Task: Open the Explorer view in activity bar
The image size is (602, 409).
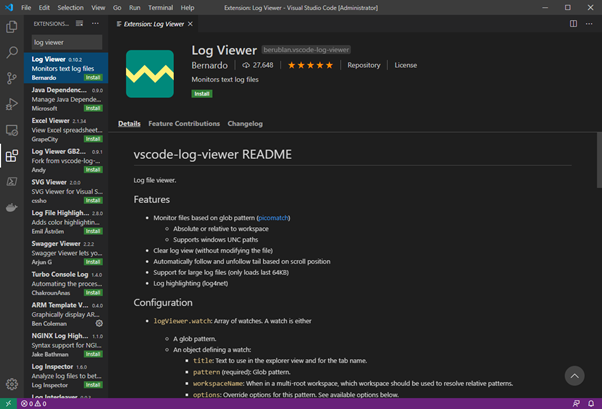Action: point(12,26)
